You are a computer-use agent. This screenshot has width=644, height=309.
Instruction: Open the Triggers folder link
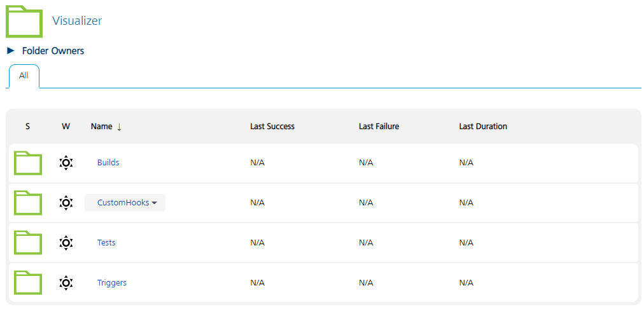pyautogui.click(x=112, y=283)
